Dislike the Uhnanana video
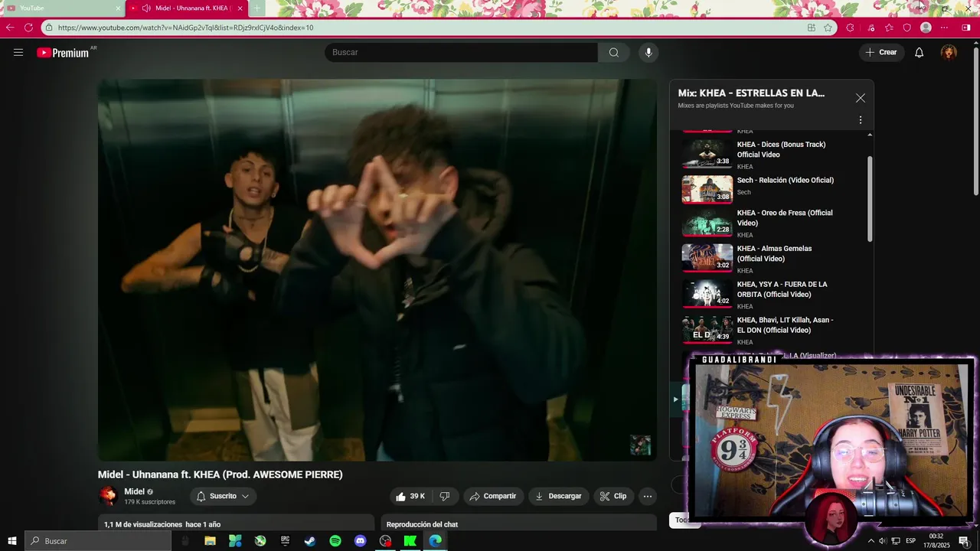Image resolution: width=980 pixels, height=551 pixels. point(445,496)
